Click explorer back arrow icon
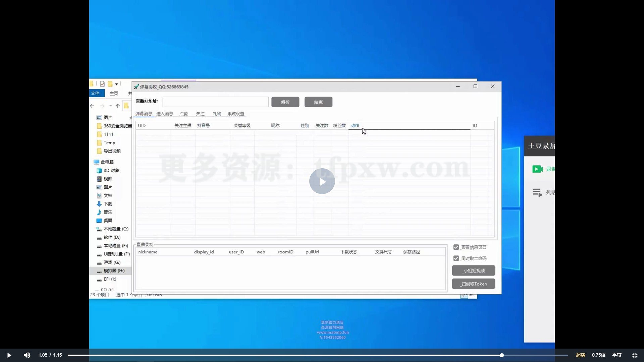Screen dimensions: 644x362 (x=92, y=106)
